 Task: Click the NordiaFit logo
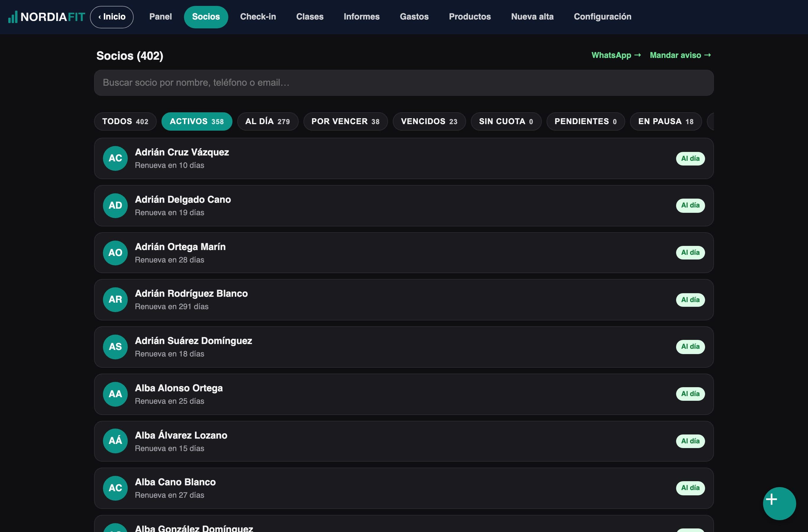pos(46,17)
